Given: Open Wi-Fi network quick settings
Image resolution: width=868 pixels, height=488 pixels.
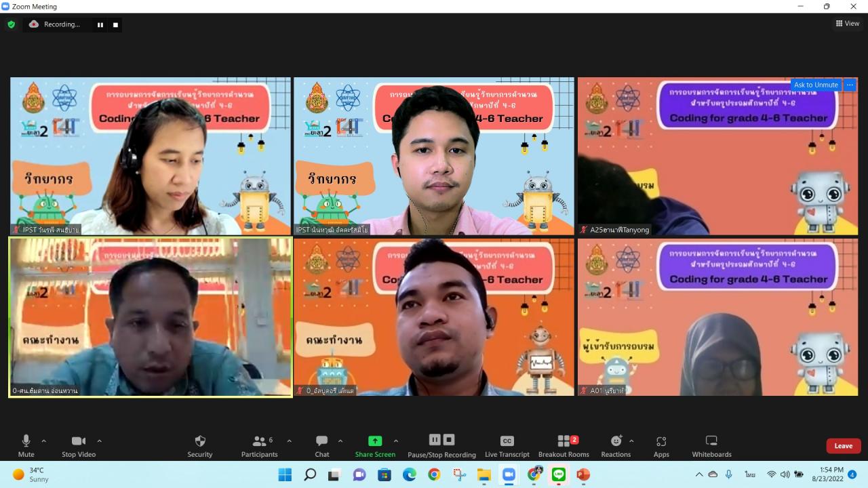Looking at the screenshot, I should (x=771, y=474).
